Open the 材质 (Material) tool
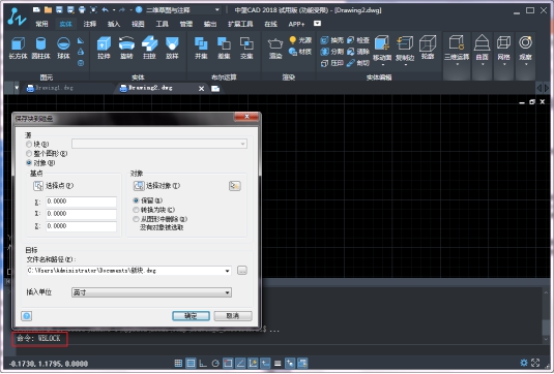Screen dimensions: 554x374 point(300,52)
